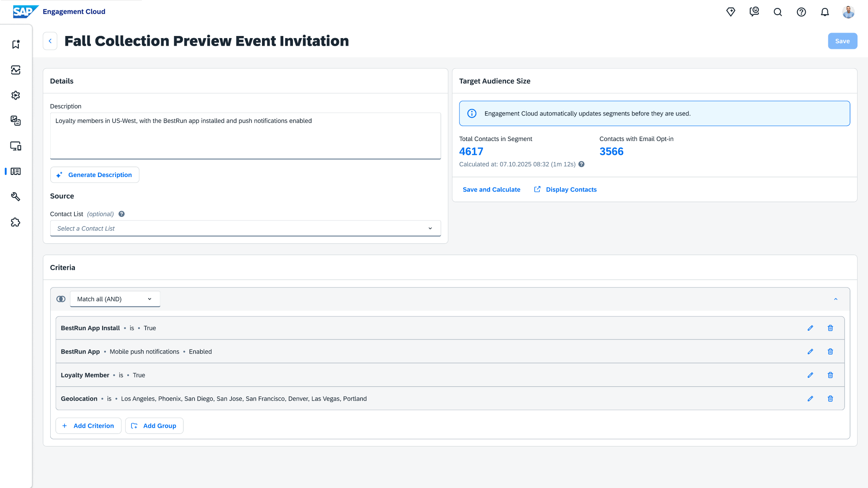Collapse the criteria group with chevron
868x488 pixels.
pos(835,299)
